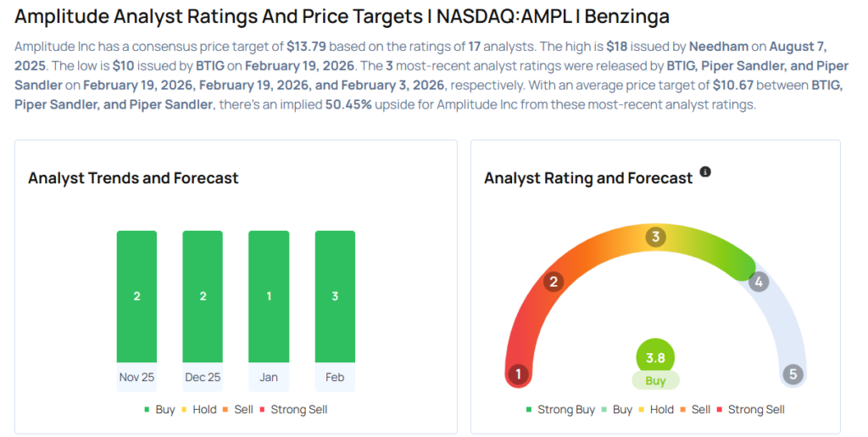Click gauge marker number 2
The image size is (868, 437).
(x=554, y=282)
